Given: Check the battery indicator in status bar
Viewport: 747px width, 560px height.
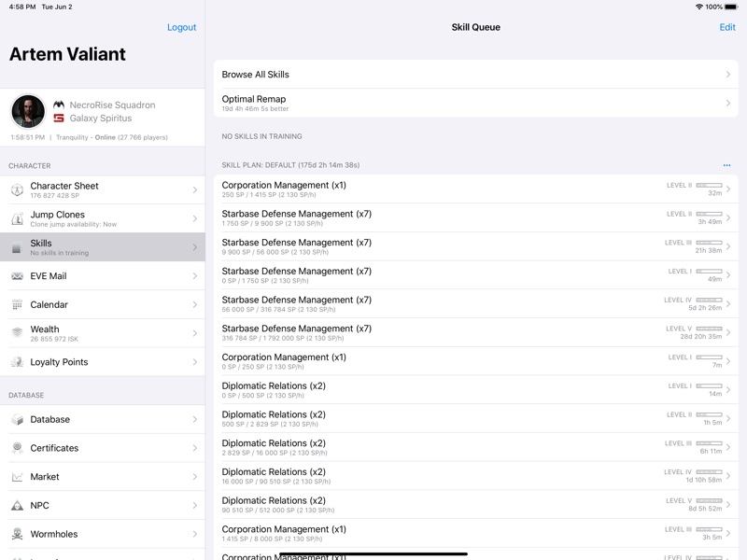Looking at the screenshot, I should 730,7.
